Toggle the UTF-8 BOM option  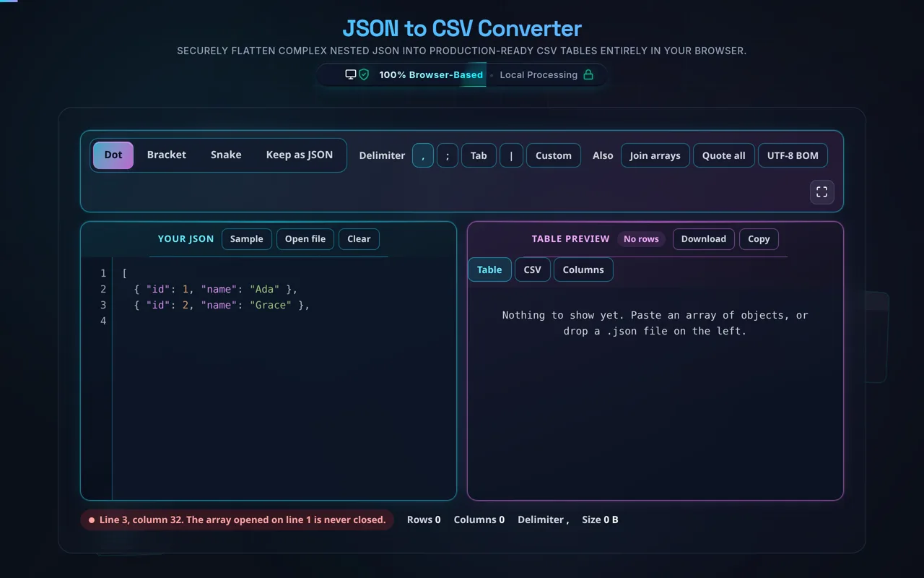point(793,155)
